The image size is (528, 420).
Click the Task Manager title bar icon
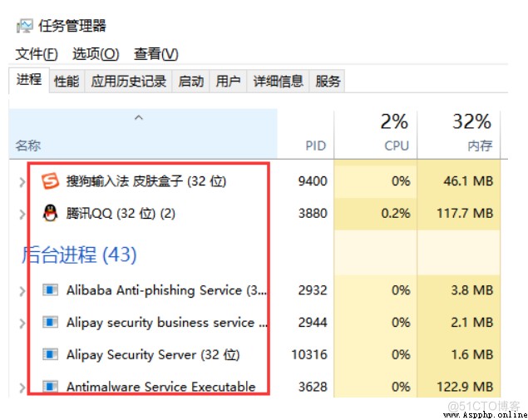pyautogui.click(x=25, y=26)
